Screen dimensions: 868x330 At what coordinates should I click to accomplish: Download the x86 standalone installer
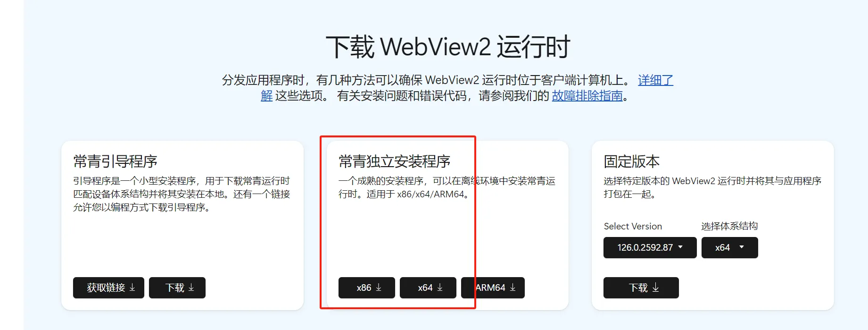(x=367, y=288)
